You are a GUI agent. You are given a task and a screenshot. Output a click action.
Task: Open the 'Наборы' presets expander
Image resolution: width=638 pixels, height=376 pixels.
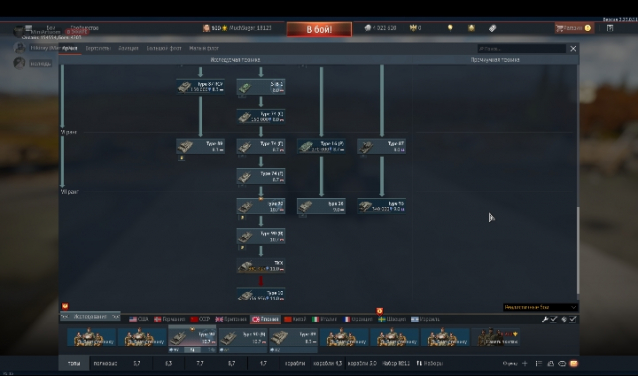tap(430, 363)
